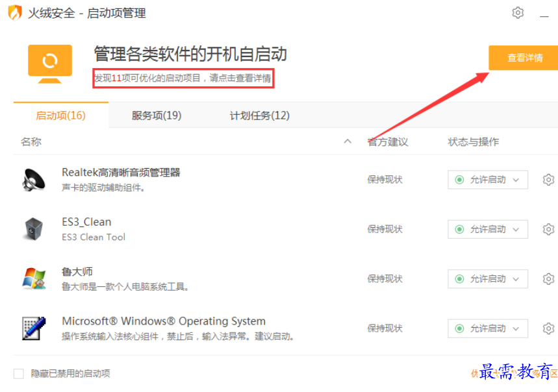The image size is (558, 392).
Task: Click description 操作系统输入法核心组件
Action: (x=178, y=336)
